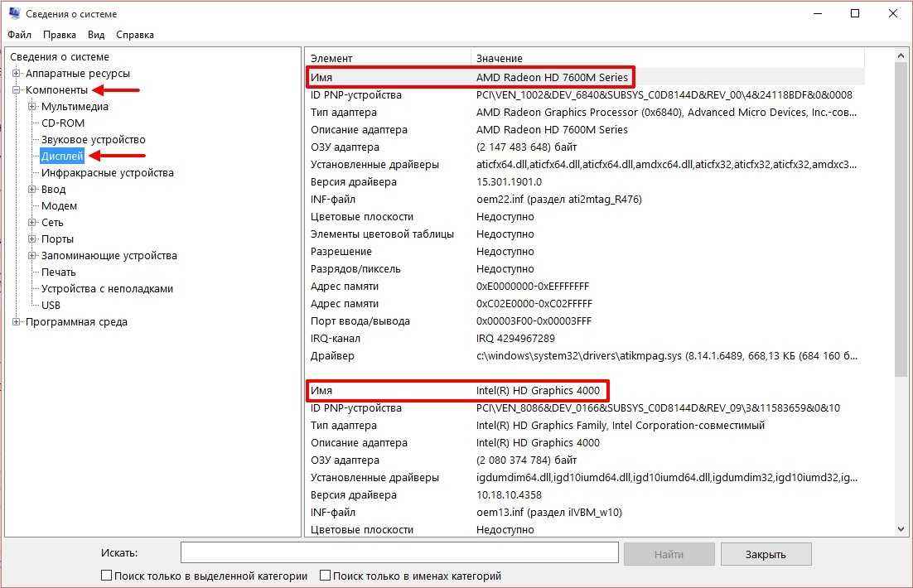Click the System Information app icon in title bar
Screen dimensions: 913x588
click(x=15, y=13)
